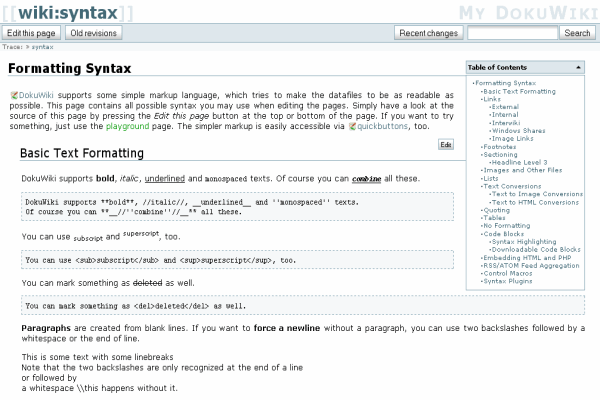600x400 pixels.
Task: Open Recent changes
Action: coord(429,33)
